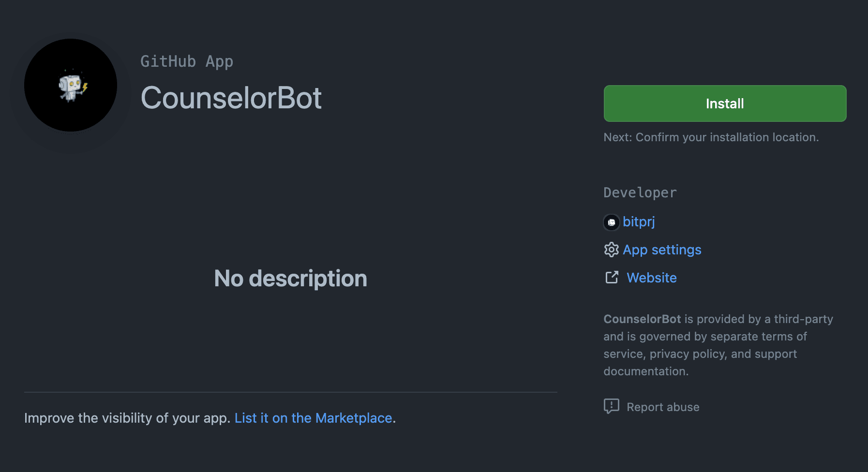The height and width of the screenshot is (472, 868).
Task: Click the green Install button
Action: (x=725, y=103)
